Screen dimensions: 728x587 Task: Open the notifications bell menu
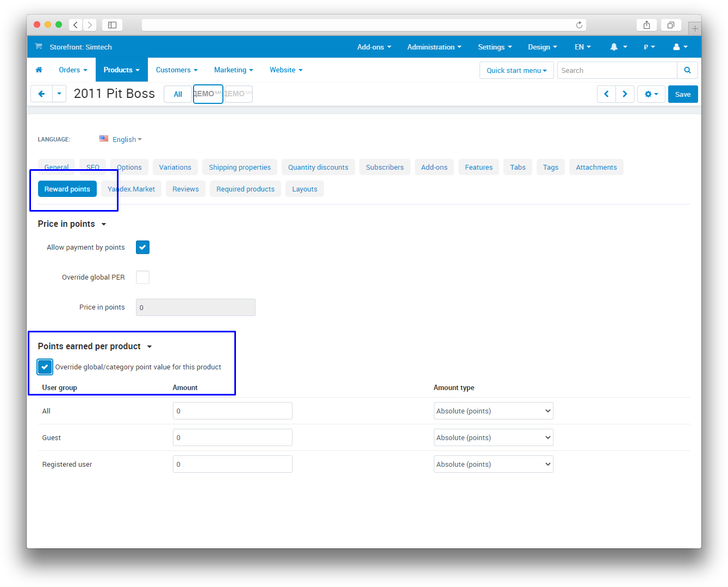[618, 47]
